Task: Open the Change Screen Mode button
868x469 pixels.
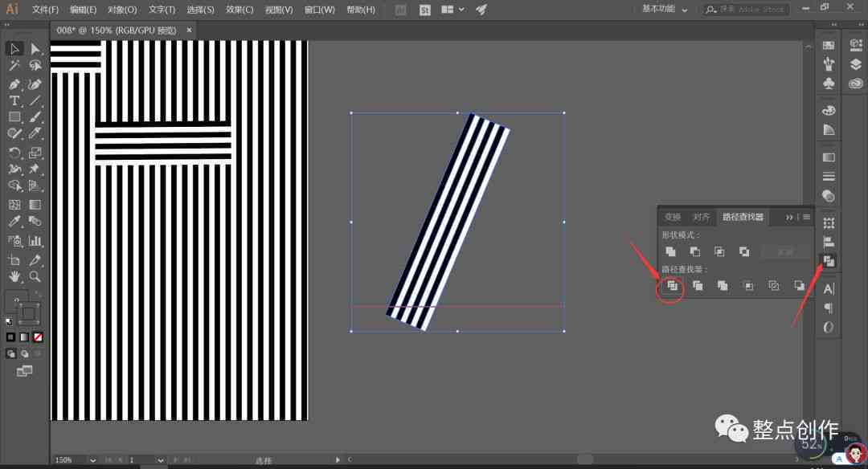Action: pos(24,371)
